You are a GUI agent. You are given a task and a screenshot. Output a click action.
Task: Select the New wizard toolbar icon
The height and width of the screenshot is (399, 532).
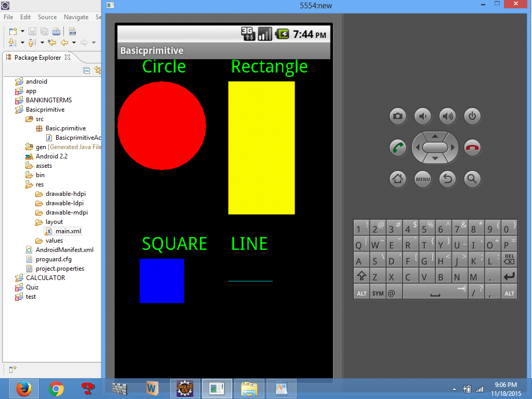point(12,31)
